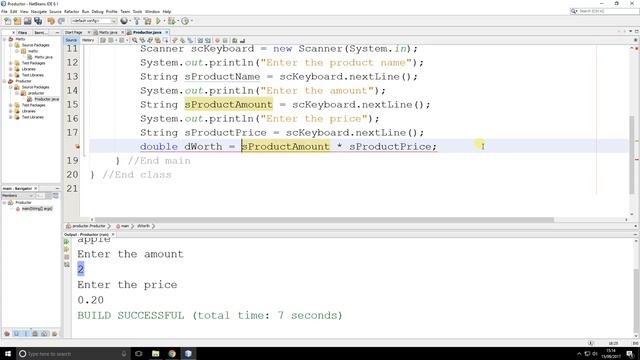Open the default config dropdown
Screen dimensions: 640x360
[94, 21]
